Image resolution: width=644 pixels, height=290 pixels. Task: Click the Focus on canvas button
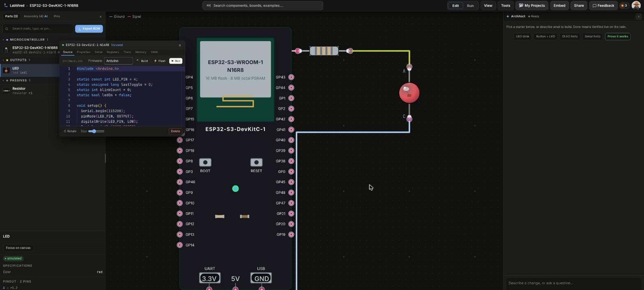coord(18,248)
